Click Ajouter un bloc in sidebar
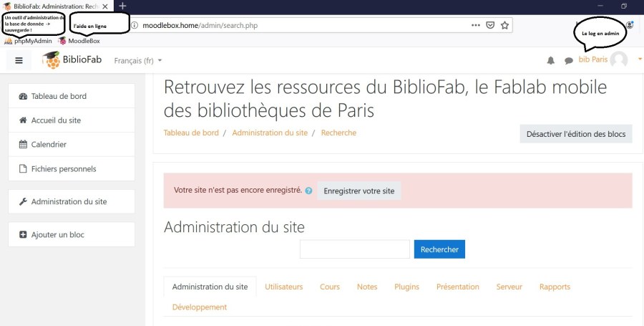Image resolution: width=644 pixels, height=326 pixels. [57, 234]
